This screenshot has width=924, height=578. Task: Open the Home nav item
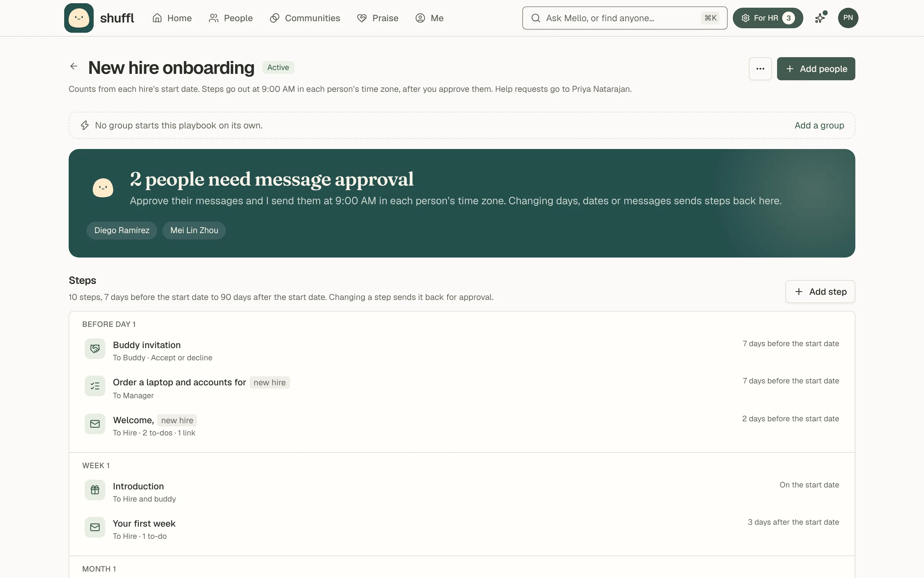pyautogui.click(x=172, y=18)
